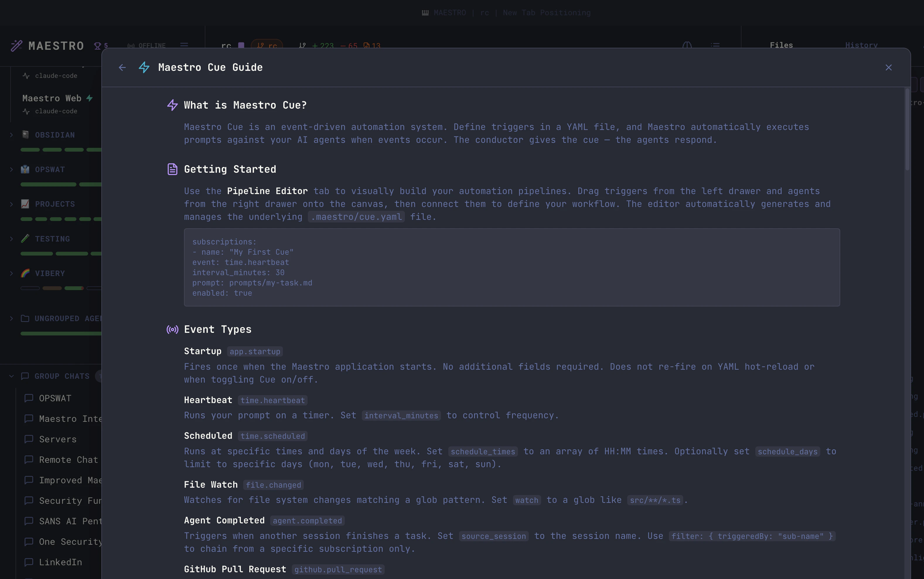Click the schedule_times code tag
924x579 pixels.
(483, 452)
